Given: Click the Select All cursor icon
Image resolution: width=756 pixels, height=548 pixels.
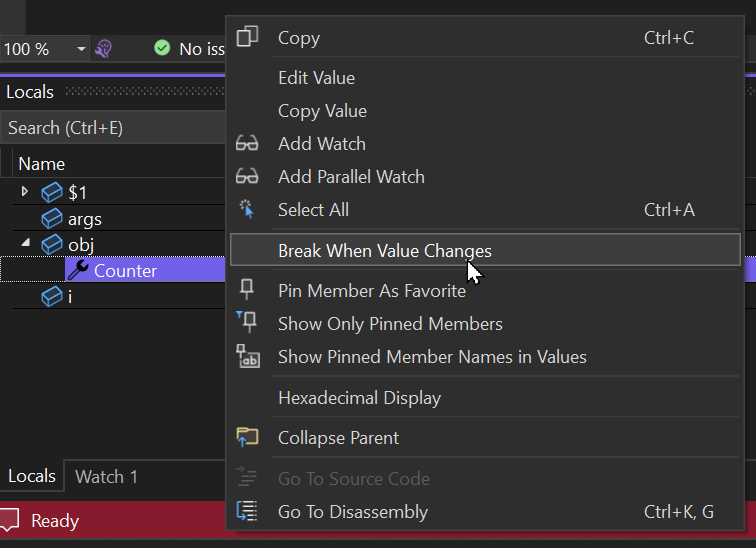Looking at the screenshot, I should tap(247, 209).
